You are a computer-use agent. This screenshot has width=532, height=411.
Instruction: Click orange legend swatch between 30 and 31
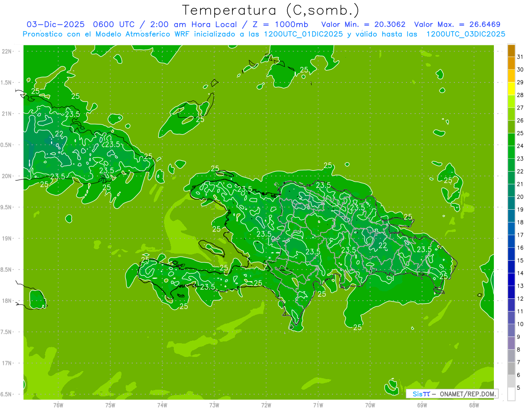coord(511,63)
